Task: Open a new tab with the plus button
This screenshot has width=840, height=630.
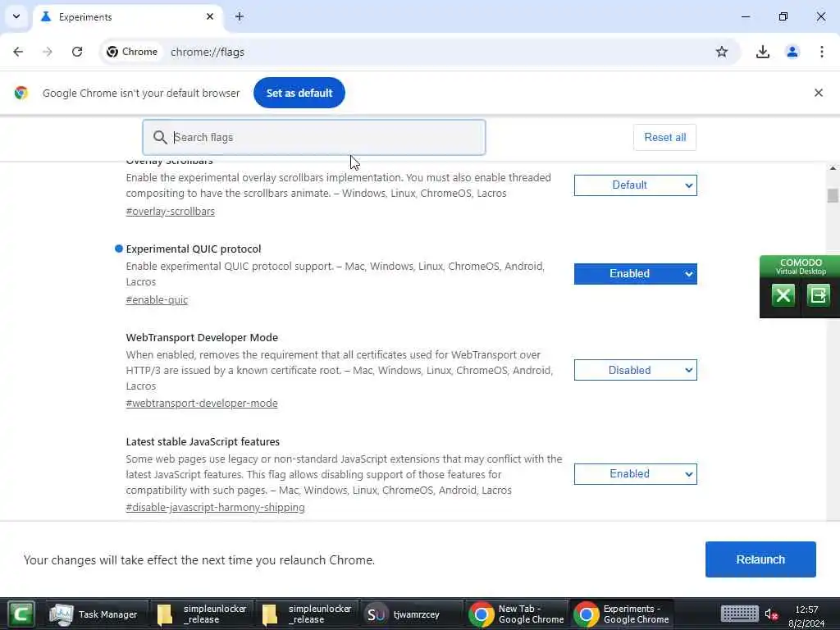Action: [240, 16]
